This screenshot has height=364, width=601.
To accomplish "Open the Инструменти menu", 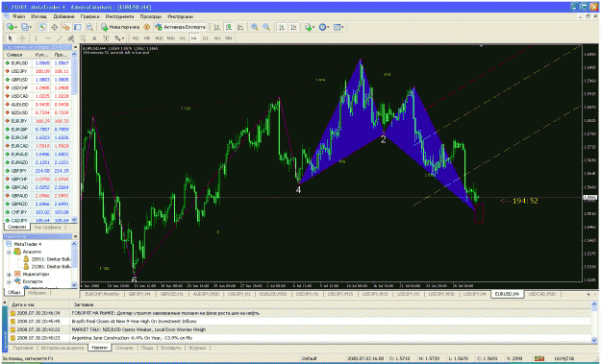I will (x=119, y=16).
